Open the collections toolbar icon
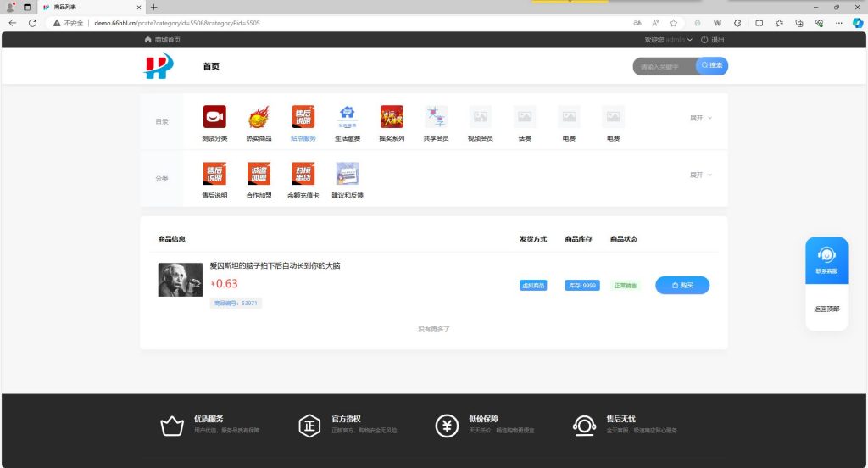The width and height of the screenshot is (868, 468). (x=799, y=23)
